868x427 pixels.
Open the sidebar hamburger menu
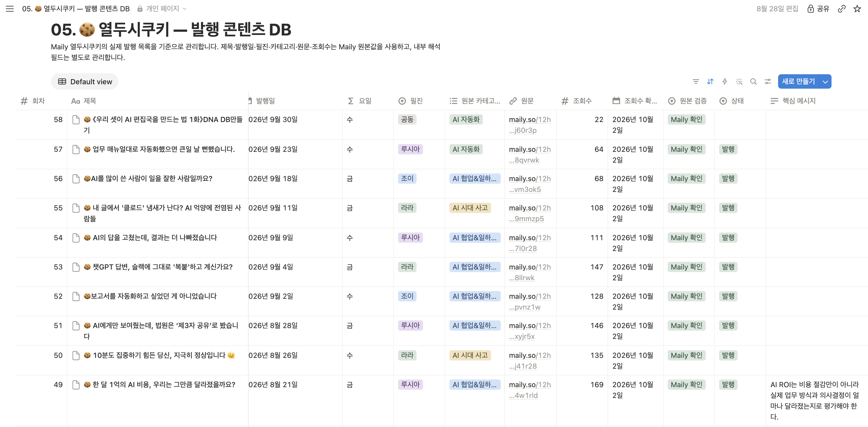point(10,9)
